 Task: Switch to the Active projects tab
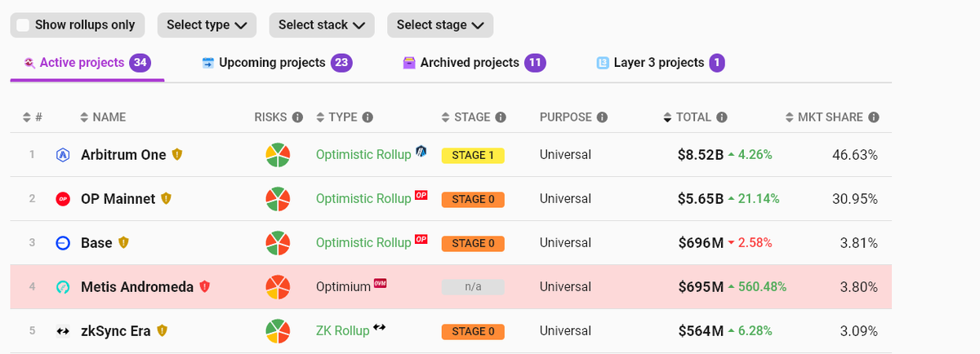click(87, 63)
